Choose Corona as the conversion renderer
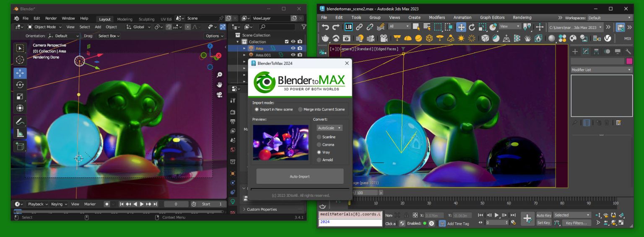The image size is (644, 237). click(319, 144)
